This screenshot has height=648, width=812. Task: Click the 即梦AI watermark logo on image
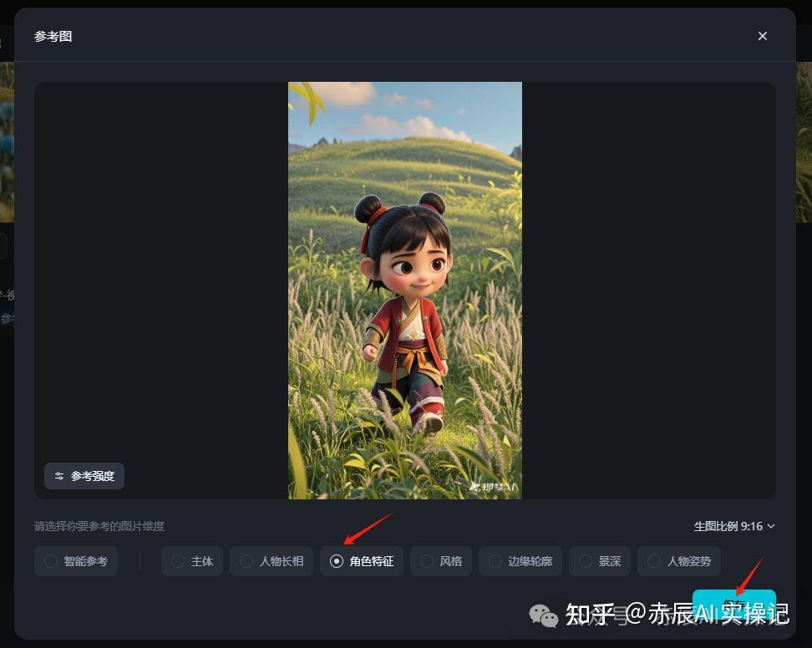pos(493,487)
